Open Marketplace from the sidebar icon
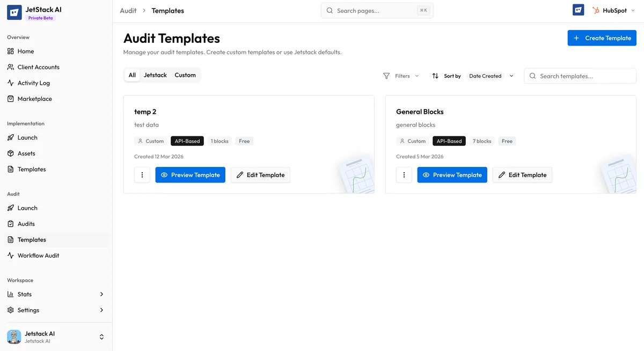Screen dimensions: 644x351 coord(11,99)
